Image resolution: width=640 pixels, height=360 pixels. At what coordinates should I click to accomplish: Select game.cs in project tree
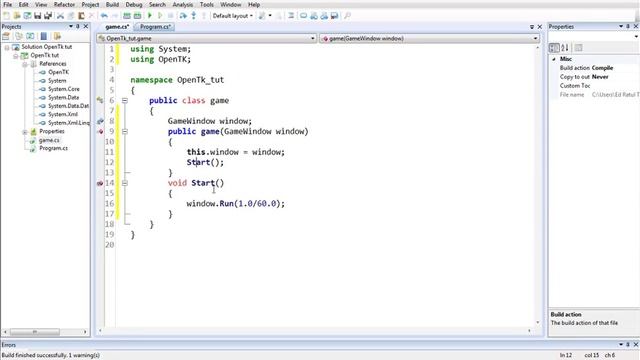pyautogui.click(x=49, y=140)
